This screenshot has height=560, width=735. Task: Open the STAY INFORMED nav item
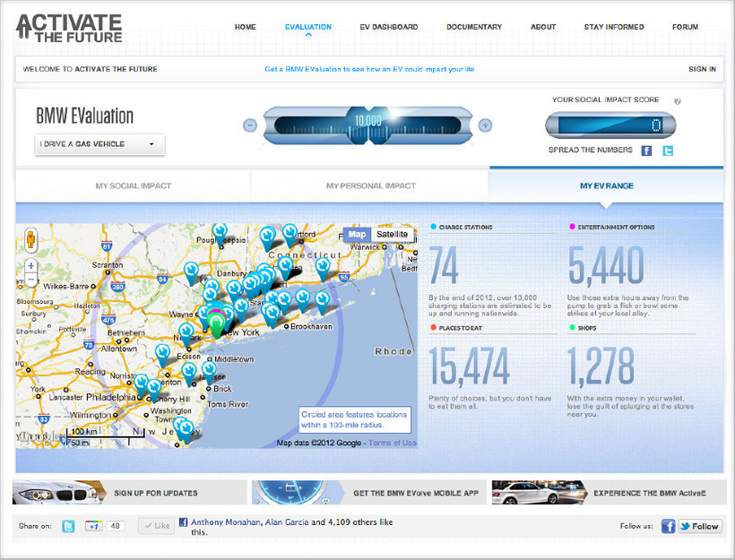(x=614, y=27)
